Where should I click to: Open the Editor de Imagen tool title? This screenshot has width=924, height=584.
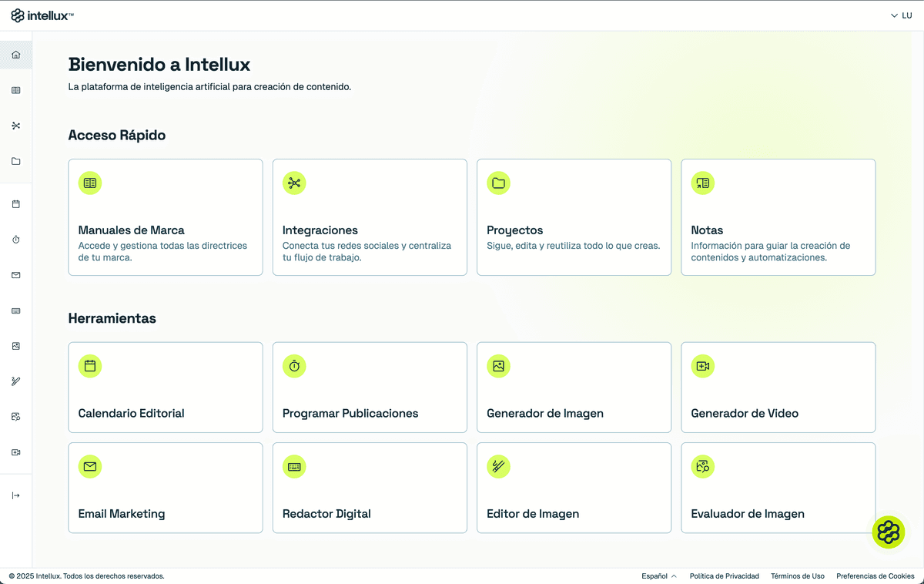click(x=533, y=513)
